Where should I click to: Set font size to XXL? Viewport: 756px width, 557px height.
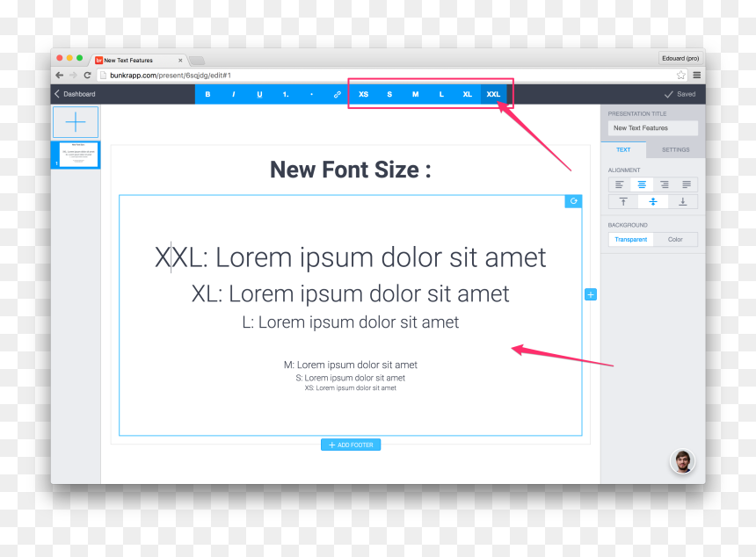point(493,94)
